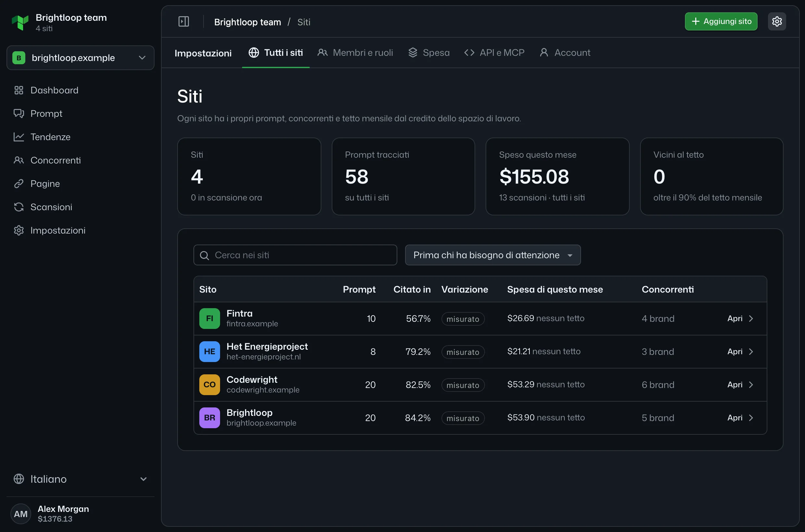Click the search magnifier icon
The width and height of the screenshot is (805, 532).
pyautogui.click(x=204, y=255)
